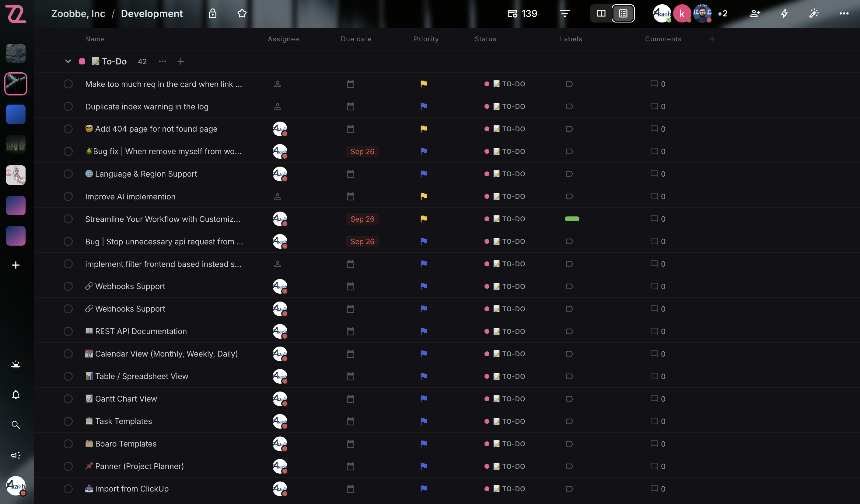Open the more options menu at top right

click(844, 13)
